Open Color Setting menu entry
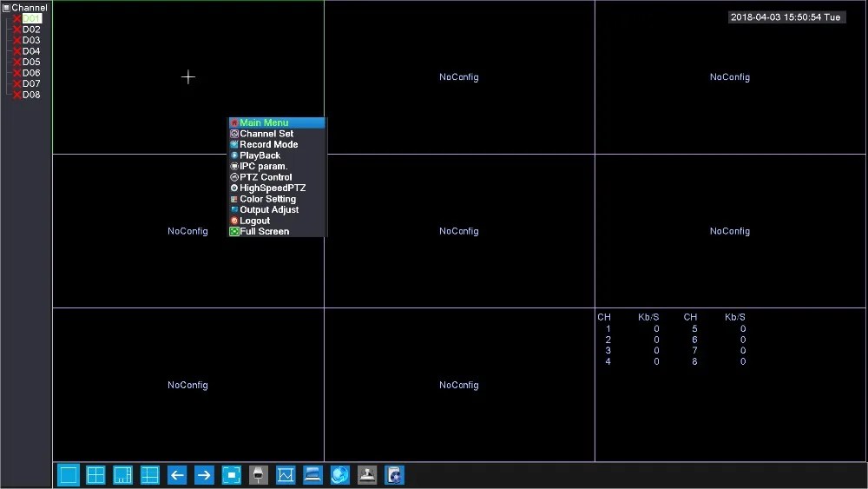 [277, 199]
